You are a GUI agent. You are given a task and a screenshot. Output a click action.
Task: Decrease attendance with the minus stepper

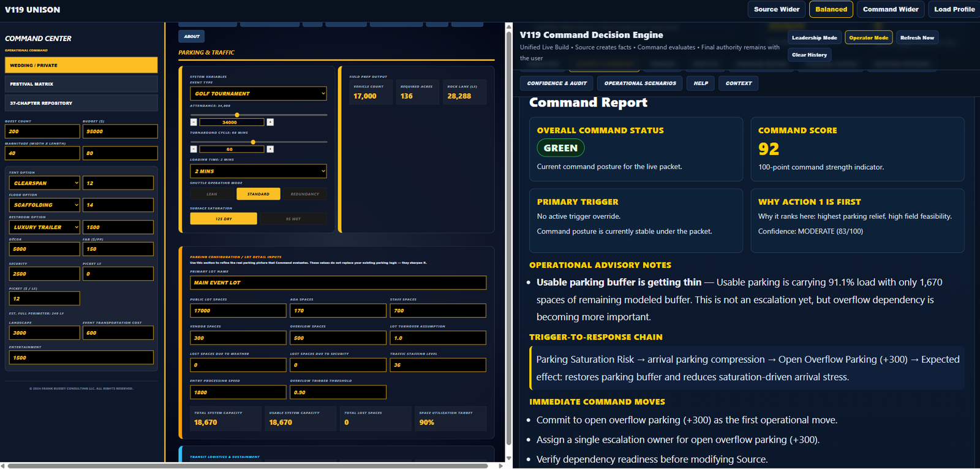194,122
